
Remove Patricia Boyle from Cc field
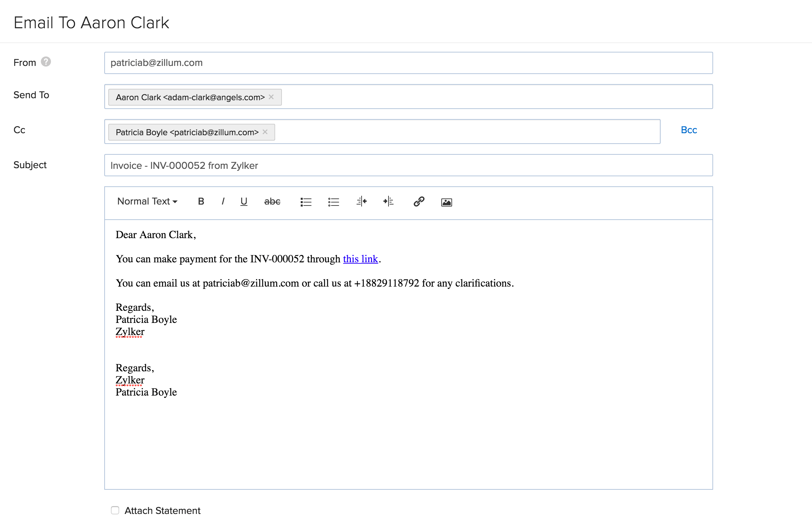[x=264, y=132]
